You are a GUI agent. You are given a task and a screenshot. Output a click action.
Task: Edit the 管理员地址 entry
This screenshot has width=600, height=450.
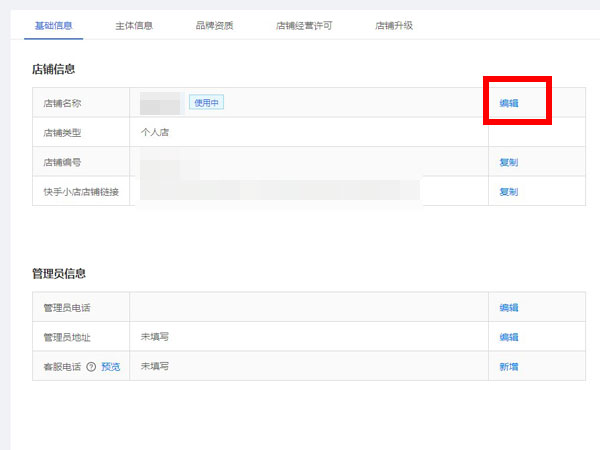click(x=509, y=337)
